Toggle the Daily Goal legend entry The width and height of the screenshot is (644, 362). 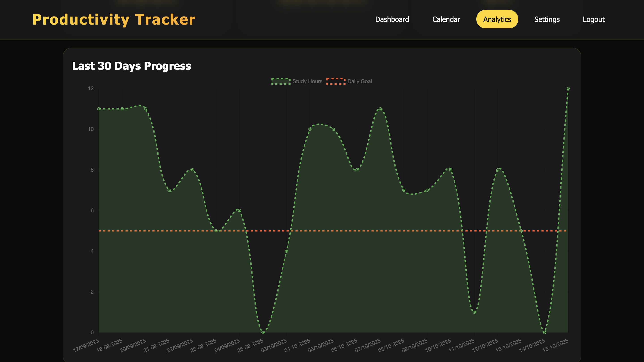(x=349, y=81)
